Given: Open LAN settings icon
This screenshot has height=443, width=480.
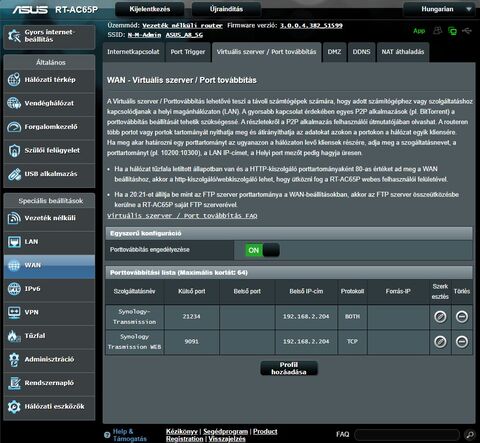Looking at the screenshot, I should (14, 242).
